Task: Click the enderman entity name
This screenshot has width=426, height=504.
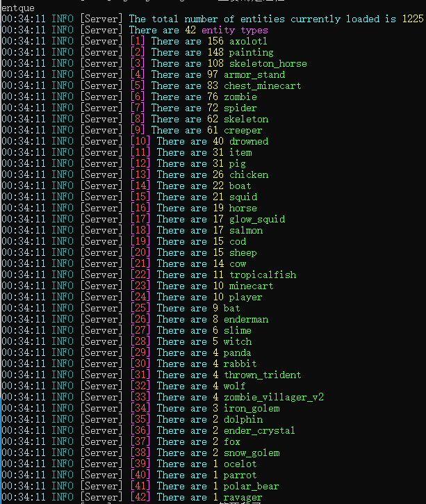Action: pos(246,320)
